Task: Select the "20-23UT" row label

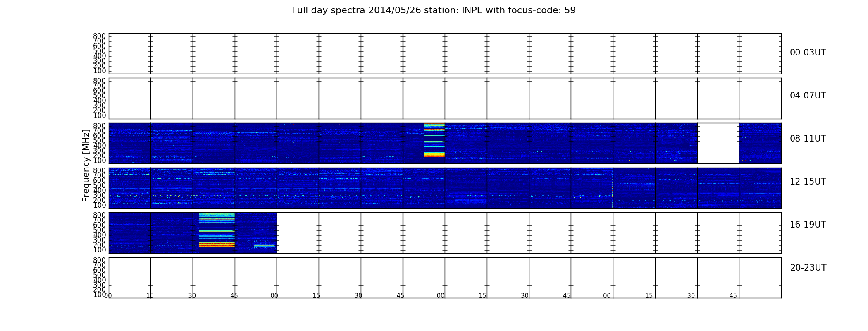Action: click(x=808, y=268)
